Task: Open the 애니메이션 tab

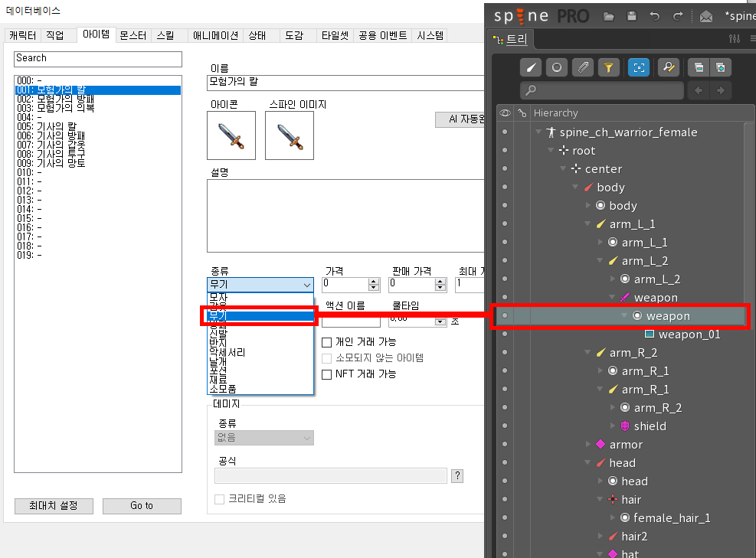Action: click(215, 36)
